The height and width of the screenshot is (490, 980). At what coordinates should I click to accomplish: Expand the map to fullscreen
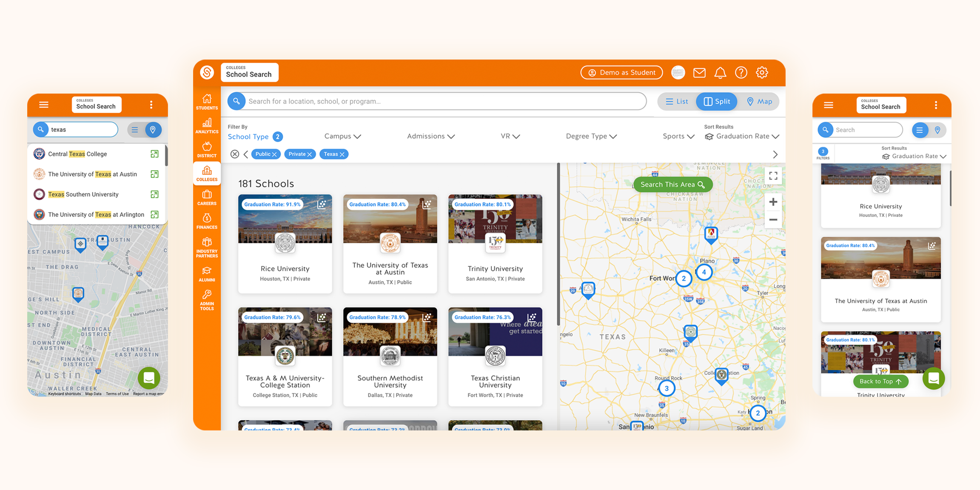click(x=773, y=176)
